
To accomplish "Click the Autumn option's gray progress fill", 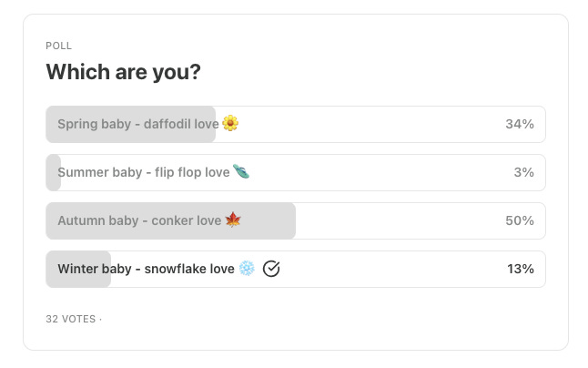I will [171, 232].
